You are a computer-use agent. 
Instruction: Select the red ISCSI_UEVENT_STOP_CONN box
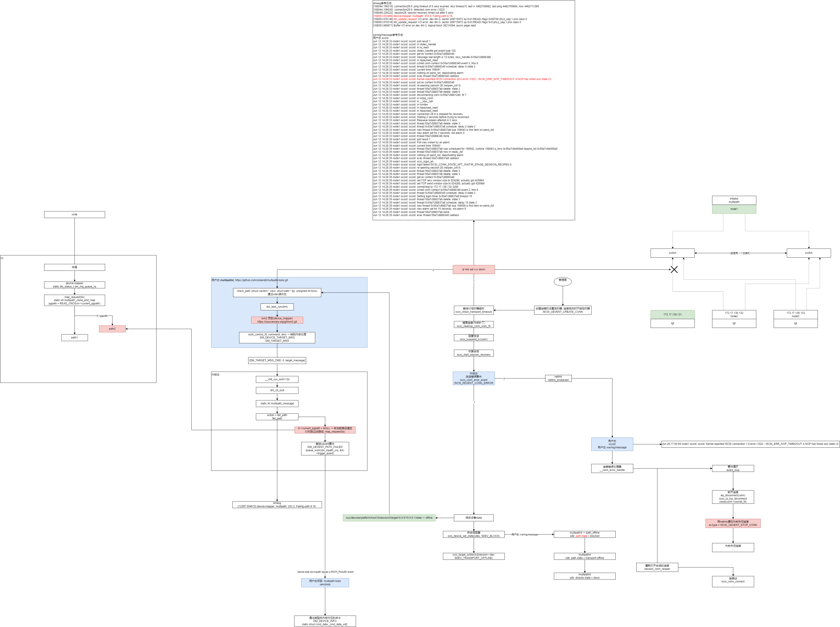tap(733, 523)
